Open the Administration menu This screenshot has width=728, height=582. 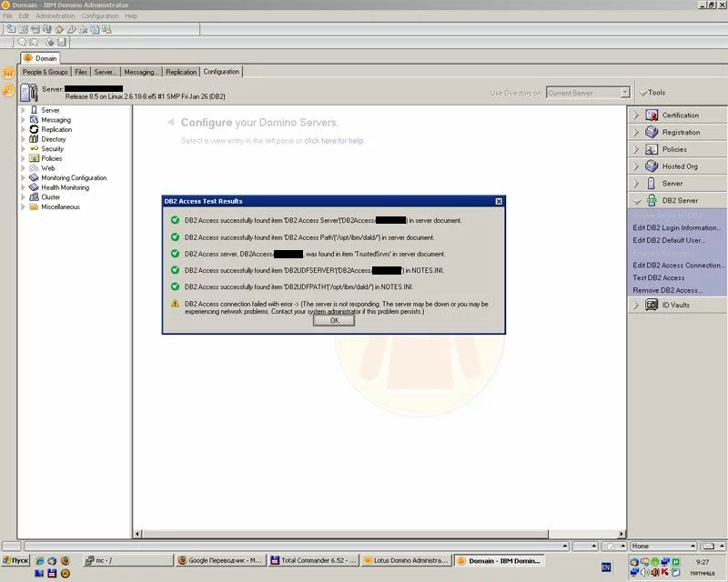click(56, 16)
